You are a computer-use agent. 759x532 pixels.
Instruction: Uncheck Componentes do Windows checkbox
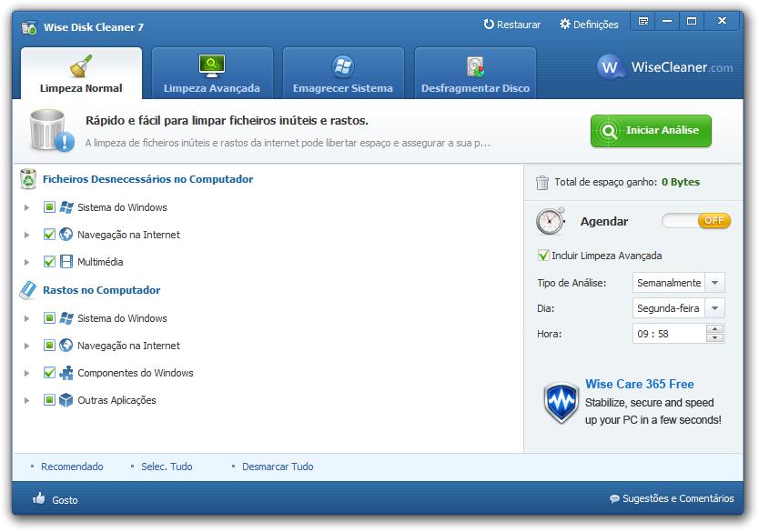coord(49,373)
